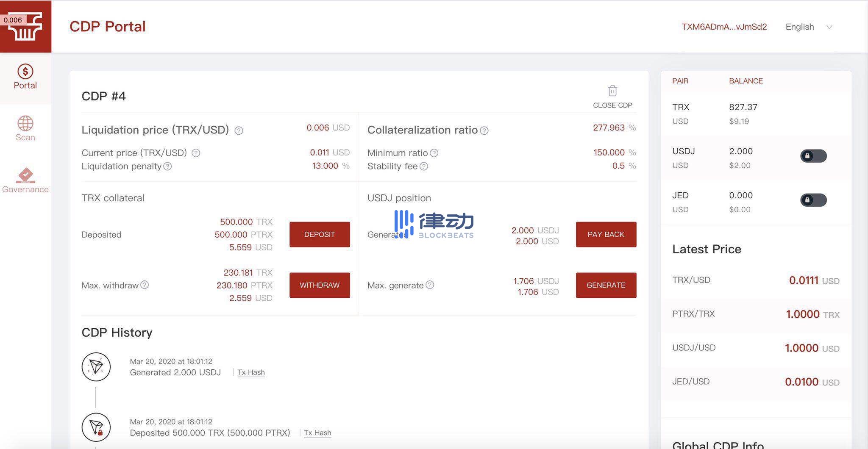868x449 pixels.
Task: Toggle the USDJ lock switch
Action: click(813, 156)
